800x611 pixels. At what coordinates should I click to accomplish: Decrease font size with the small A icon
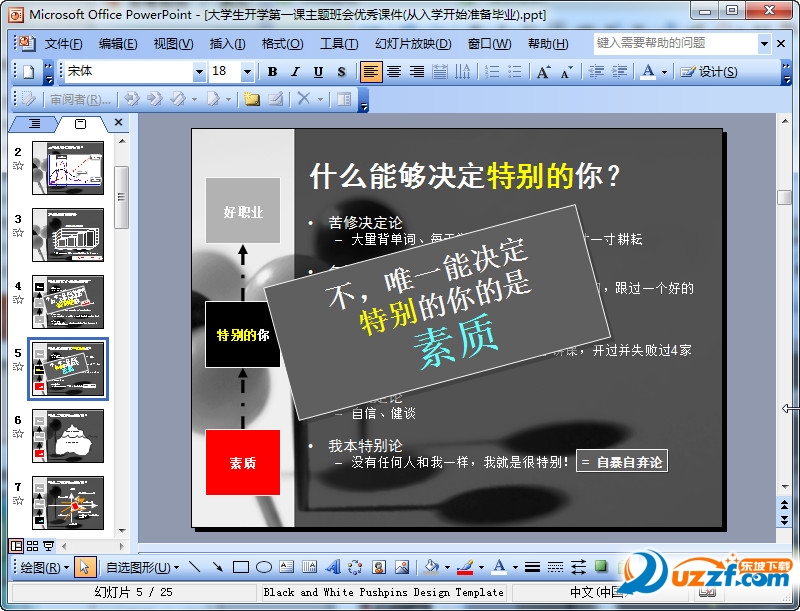point(566,72)
